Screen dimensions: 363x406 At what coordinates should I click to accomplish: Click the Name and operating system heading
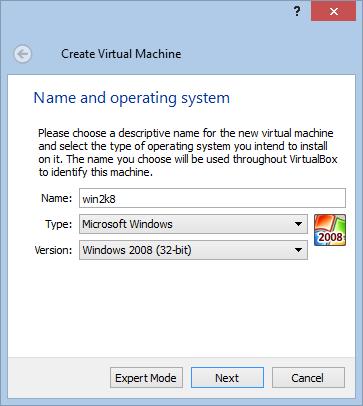click(x=132, y=98)
